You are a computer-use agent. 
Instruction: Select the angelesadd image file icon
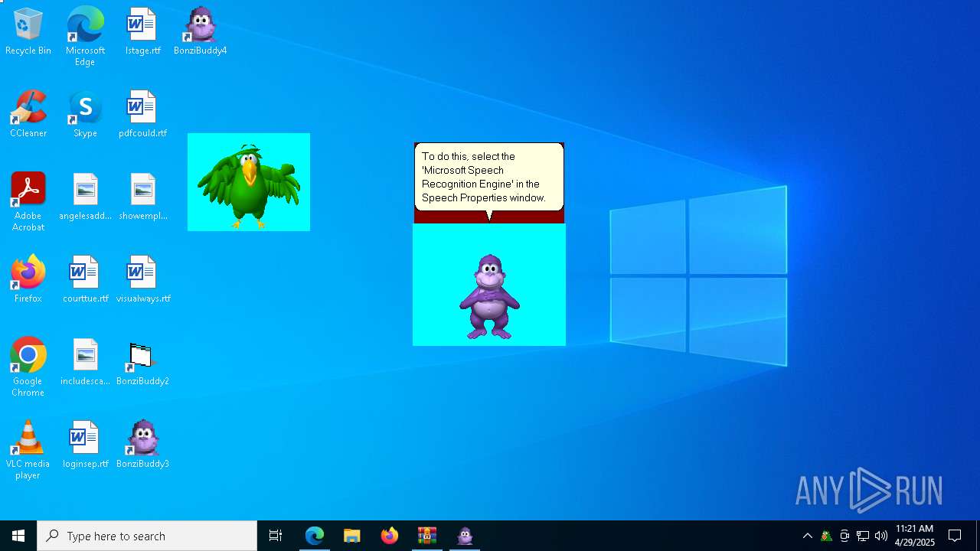click(85, 197)
